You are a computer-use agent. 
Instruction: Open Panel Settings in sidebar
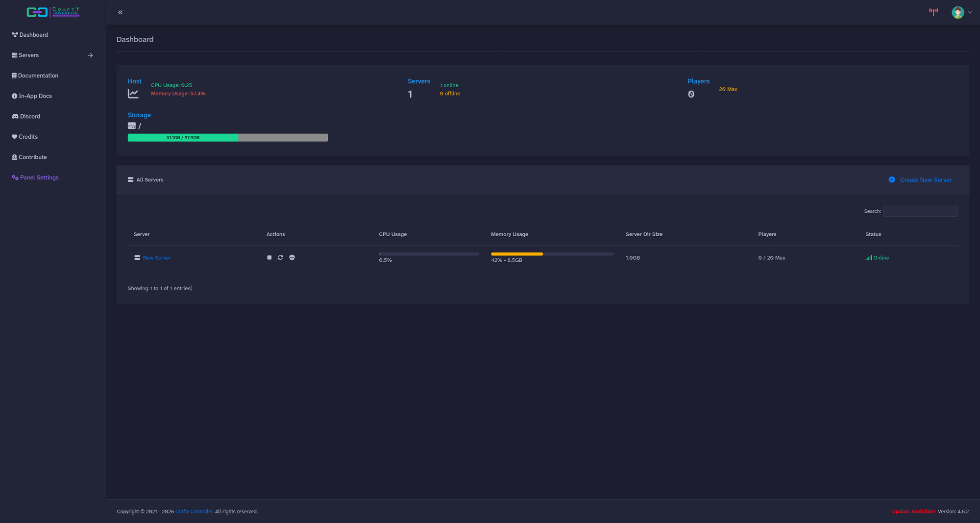coord(39,177)
